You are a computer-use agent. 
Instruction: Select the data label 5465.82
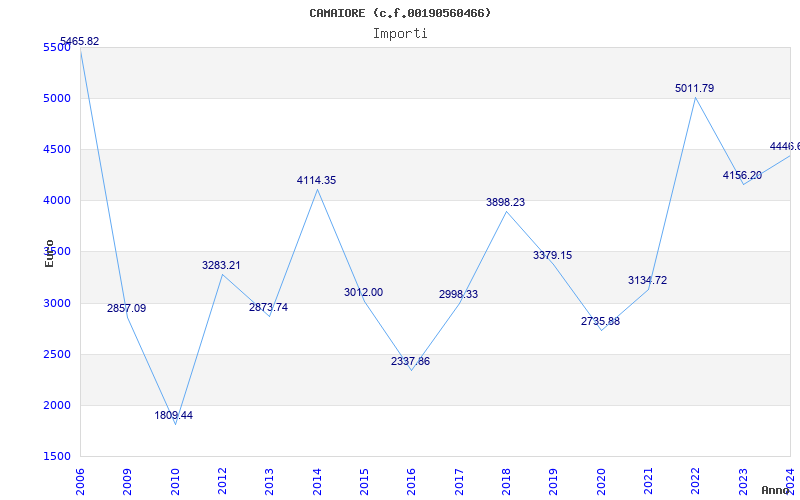80,41
